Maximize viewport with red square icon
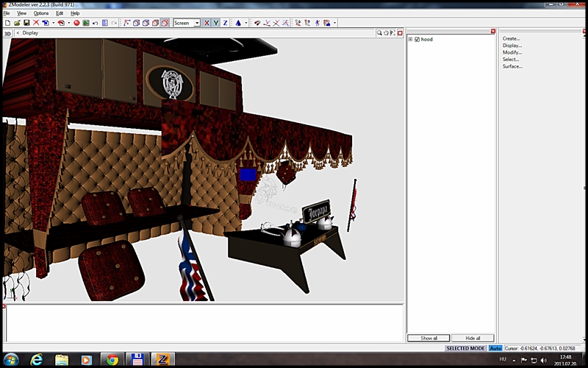 coord(400,33)
